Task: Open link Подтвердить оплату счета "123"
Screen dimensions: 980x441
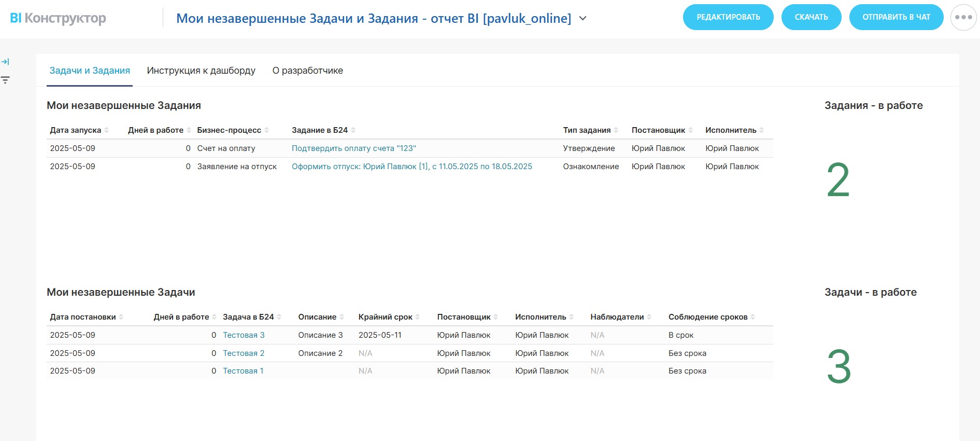Action: (x=353, y=148)
